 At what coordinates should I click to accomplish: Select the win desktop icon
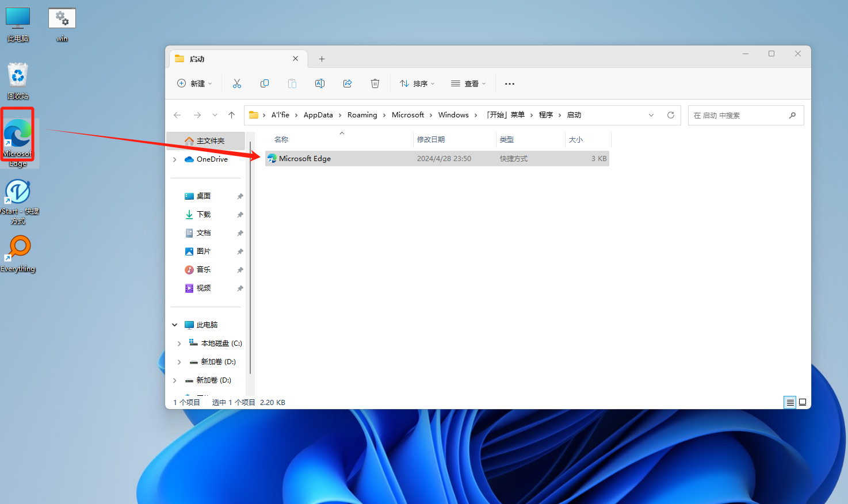click(62, 25)
